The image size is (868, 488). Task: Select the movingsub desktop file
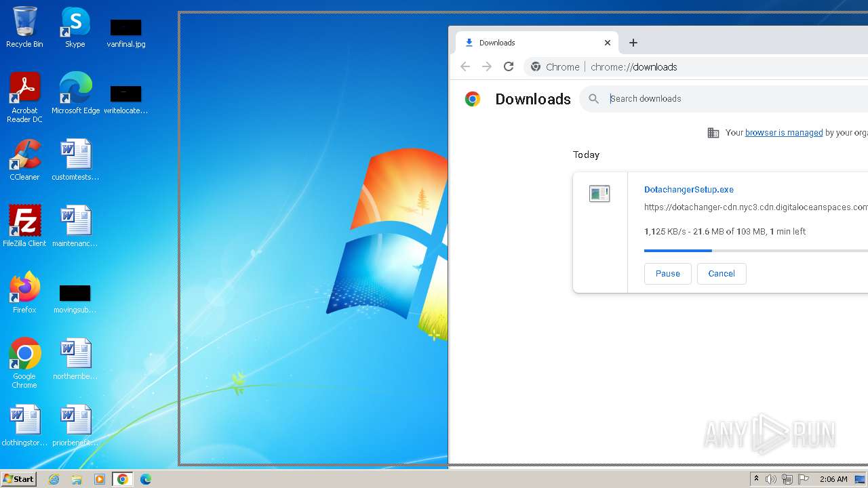click(x=75, y=299)
